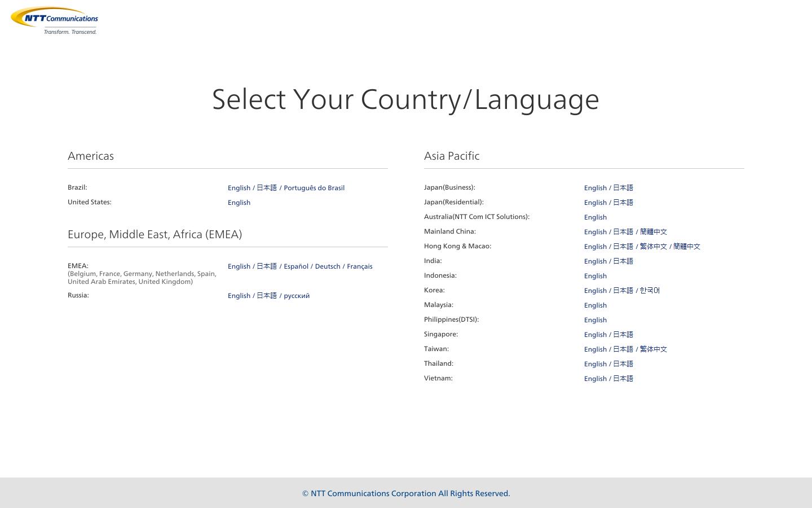Click the NTT Communications copyright link
The width and height of the screenshot is (812, 508).
(x=405, y=493)
